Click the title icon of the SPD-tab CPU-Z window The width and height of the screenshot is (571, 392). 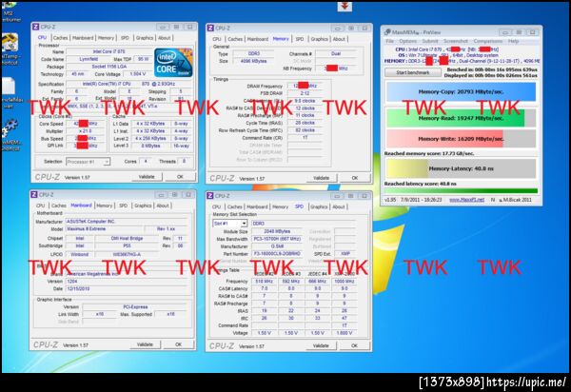pyautogui.click(x=209, y=196)
